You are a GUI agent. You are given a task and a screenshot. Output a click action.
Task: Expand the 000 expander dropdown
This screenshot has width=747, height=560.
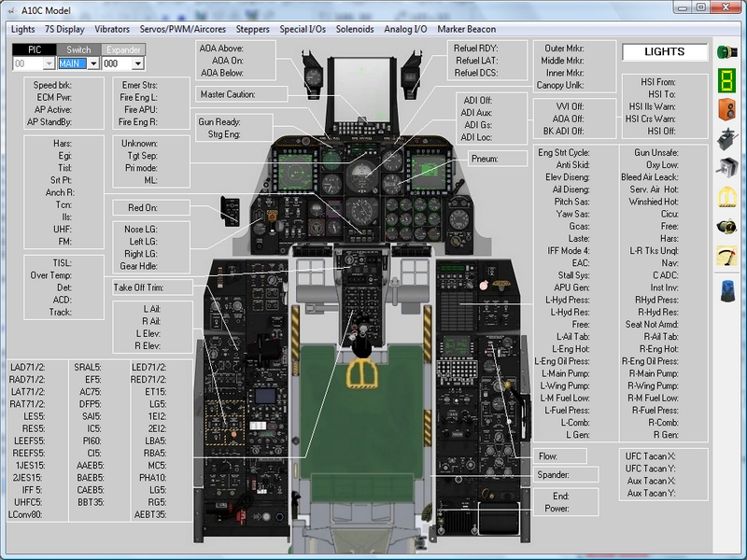[x=137, y=63]
